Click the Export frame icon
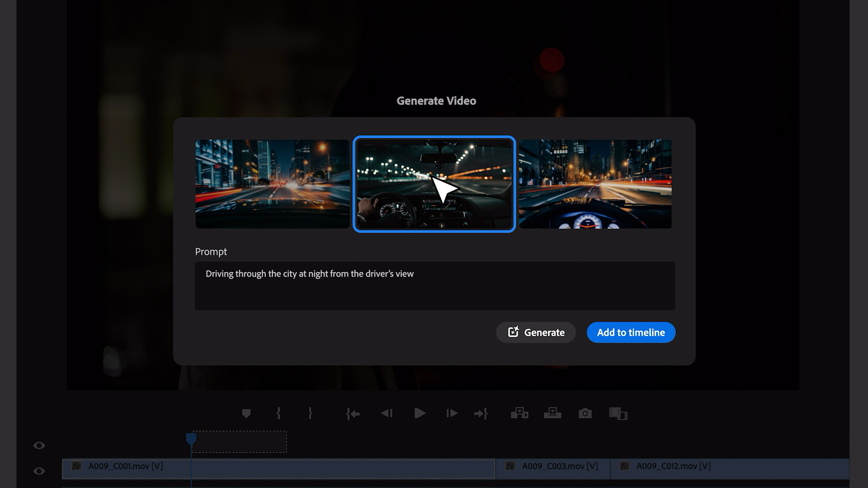 point(585,413)
